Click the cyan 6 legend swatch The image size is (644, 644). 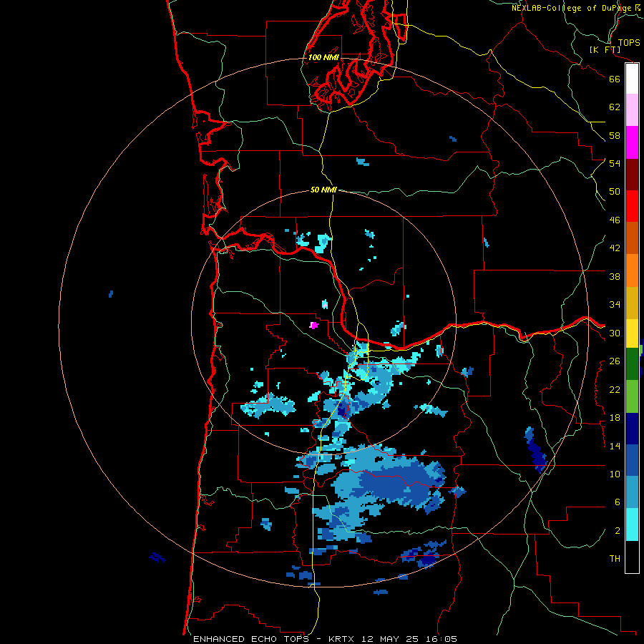[x=632, y=525]
